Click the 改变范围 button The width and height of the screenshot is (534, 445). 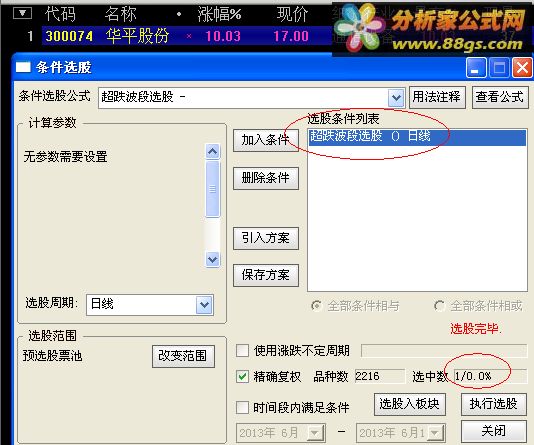coord(183,356)
